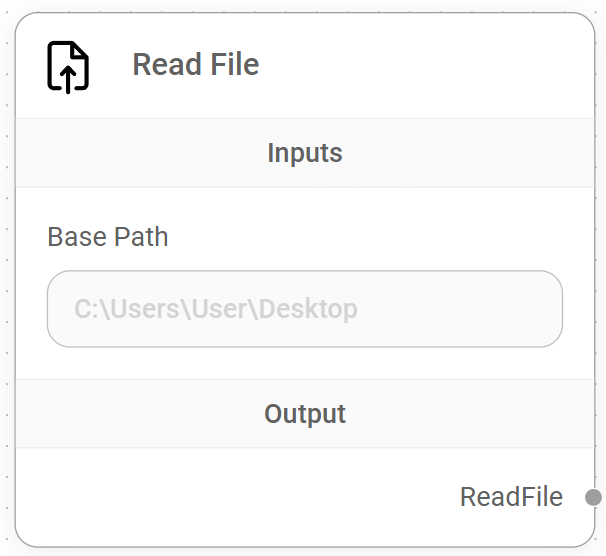Click the dotted canvas below the node's bottom edge
This screenshot has height=556, width=606.
(300, 552)
